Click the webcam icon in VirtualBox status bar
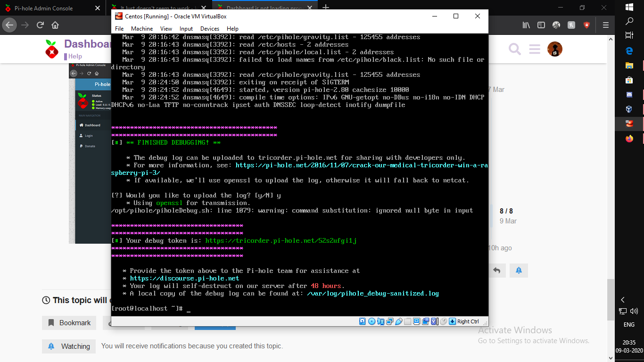The height and width of the screenshot is (362, 644). (x=426, y=321)
